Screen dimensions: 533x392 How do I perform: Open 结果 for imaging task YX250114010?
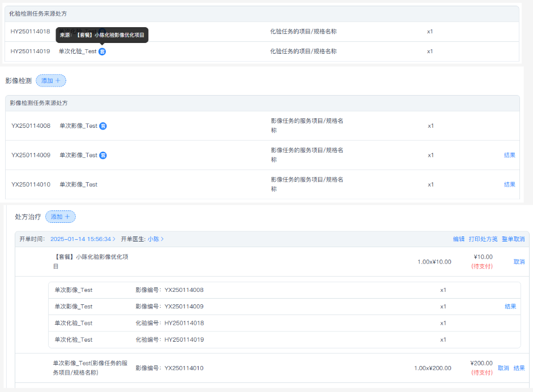[510, 184]
